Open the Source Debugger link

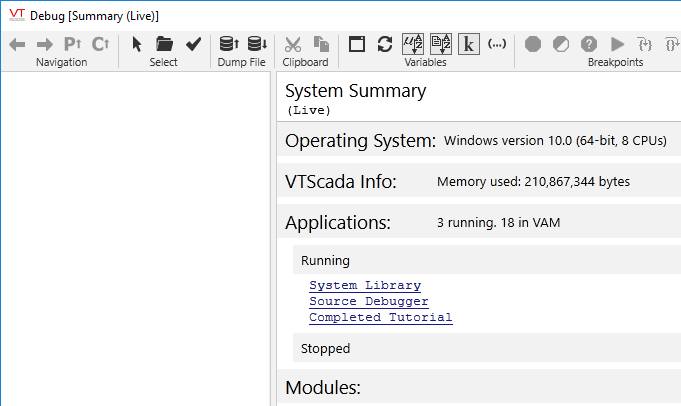click(369, 301)
